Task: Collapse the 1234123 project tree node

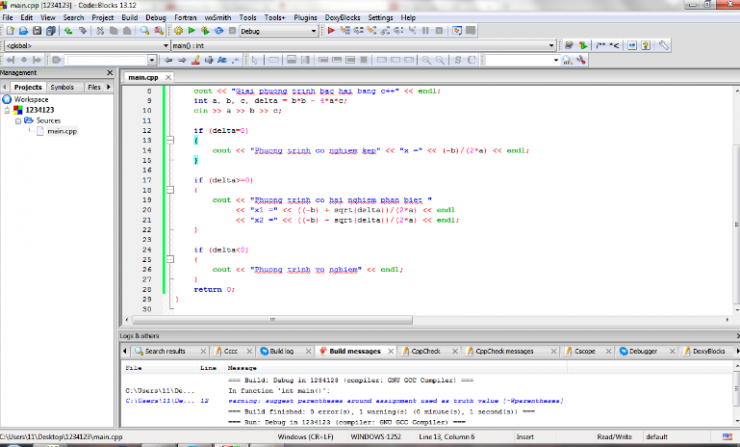Action: 8,110
